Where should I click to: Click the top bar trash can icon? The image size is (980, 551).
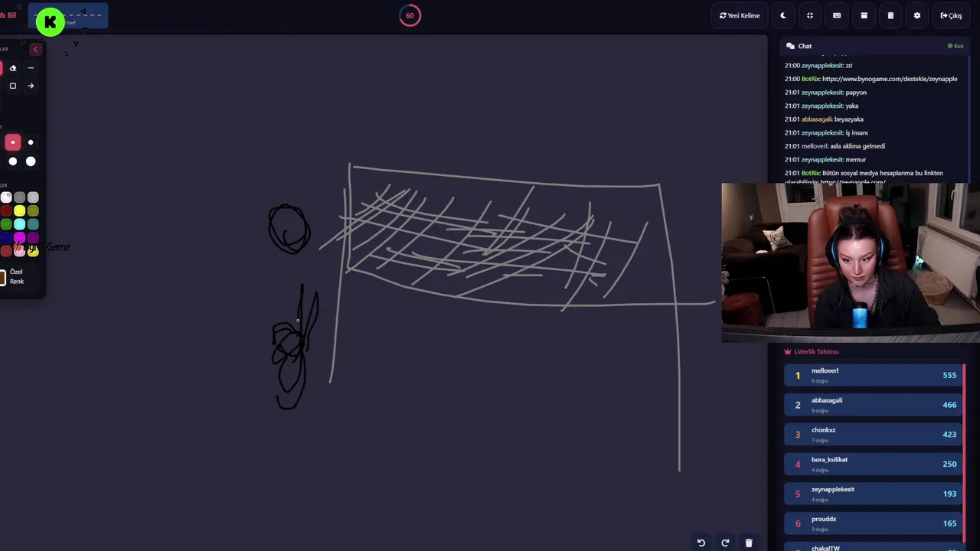click(890, 15)
